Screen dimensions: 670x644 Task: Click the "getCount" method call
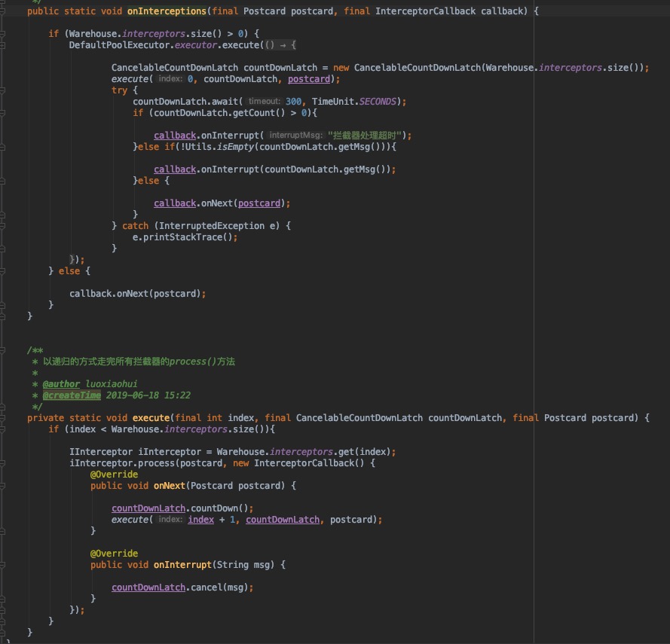tap(254, 113)
